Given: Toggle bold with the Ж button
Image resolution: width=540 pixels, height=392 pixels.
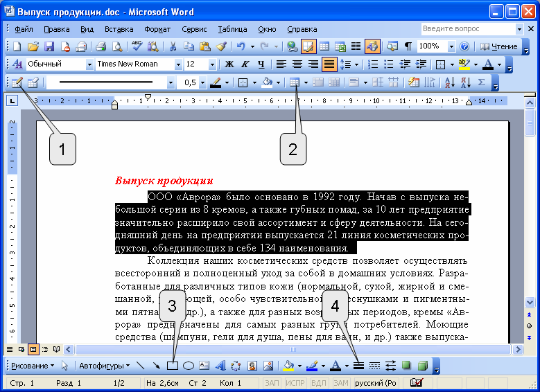Looking at the screenshot, I should point(229,64).
